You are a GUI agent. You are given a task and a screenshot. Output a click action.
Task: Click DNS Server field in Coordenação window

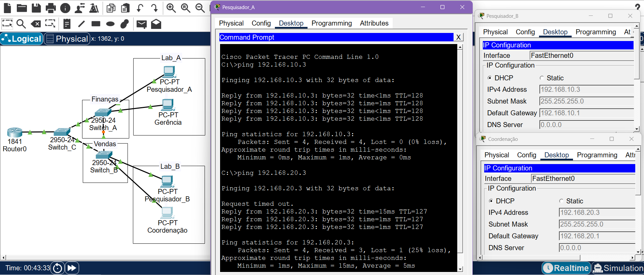click(597, 248)
